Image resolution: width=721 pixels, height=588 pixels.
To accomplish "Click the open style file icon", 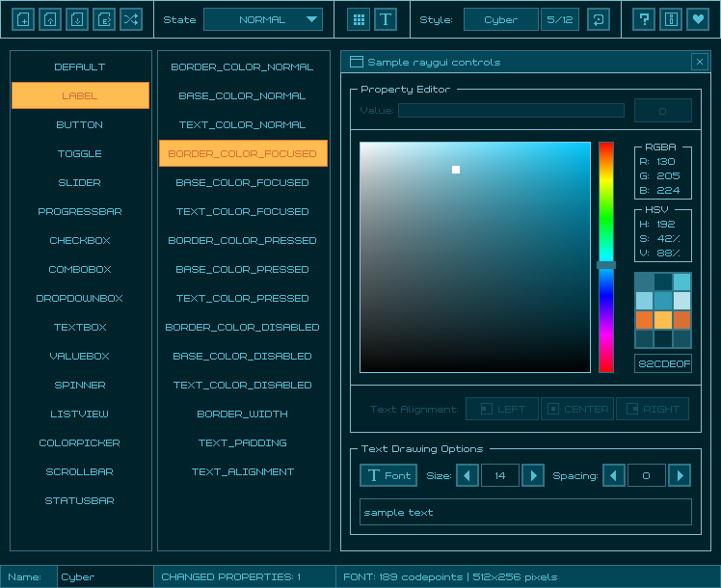I will (x=50, y=19).
